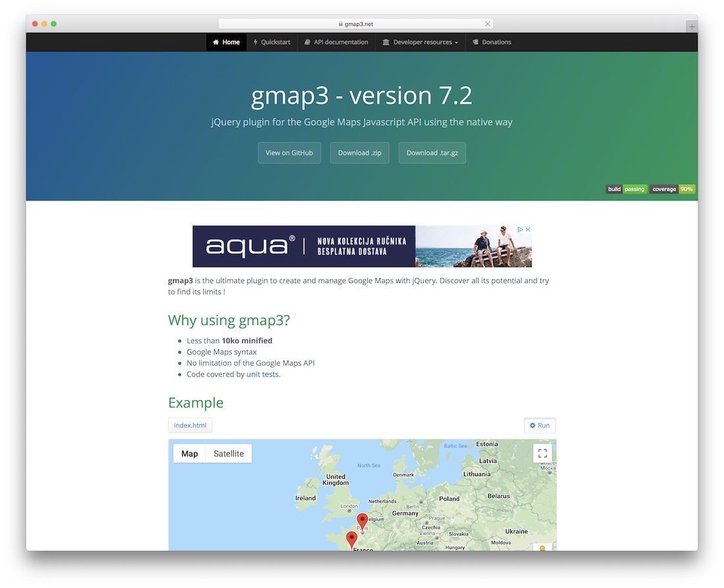Click the Germany label on the map

pos(405,513)
